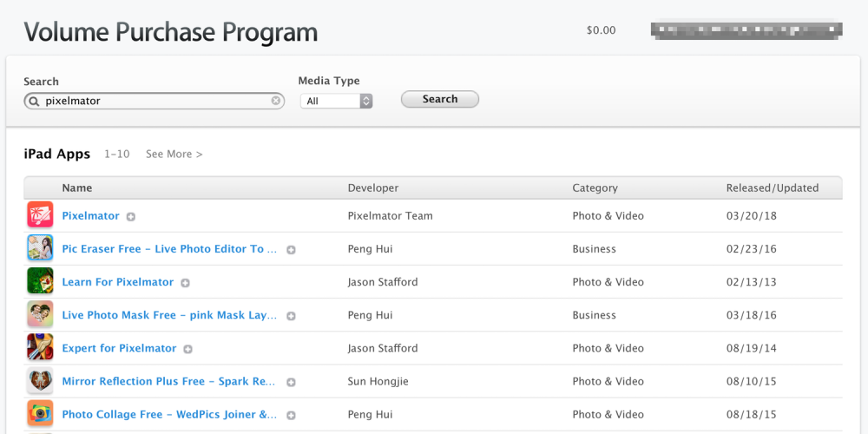Click the Name column header
Screen dimensions: 868x434
coord(77,188)
